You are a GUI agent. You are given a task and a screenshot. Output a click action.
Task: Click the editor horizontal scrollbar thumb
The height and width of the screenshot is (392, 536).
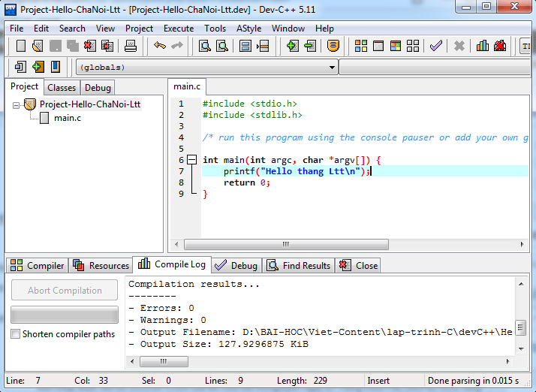coord(286,244)
